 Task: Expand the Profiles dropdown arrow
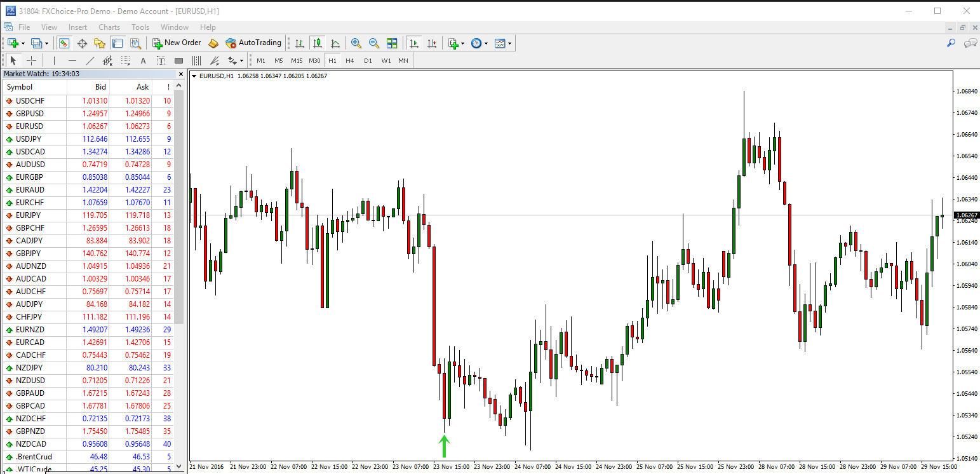point(46,44)
